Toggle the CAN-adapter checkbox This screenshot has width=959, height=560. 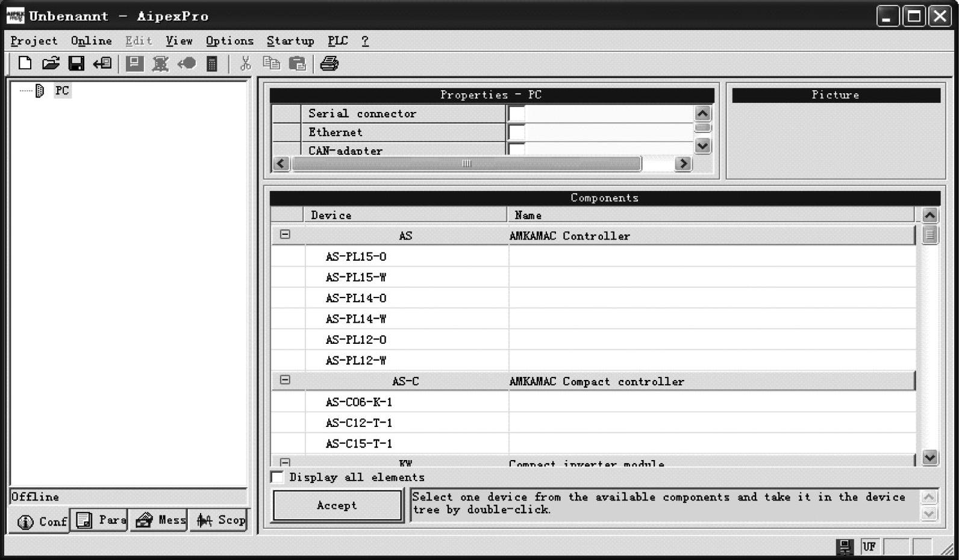(x=516, y=149)
